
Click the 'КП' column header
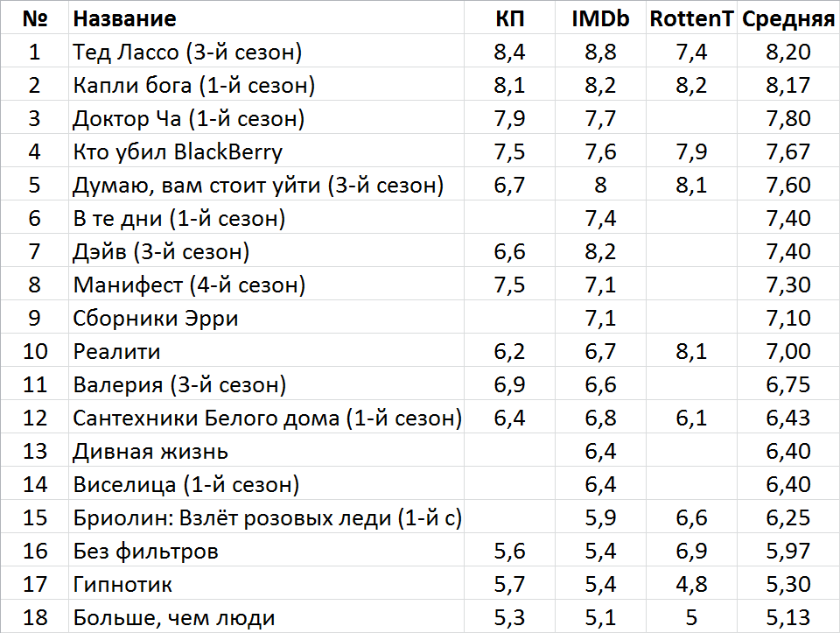pyautogui.click(x=509, y=18)
